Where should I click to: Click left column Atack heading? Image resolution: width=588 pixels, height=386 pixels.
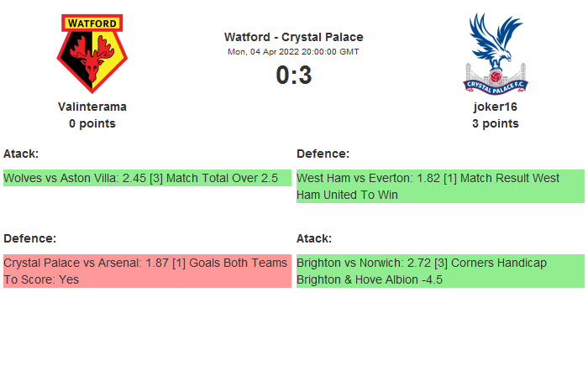[21, 154]
